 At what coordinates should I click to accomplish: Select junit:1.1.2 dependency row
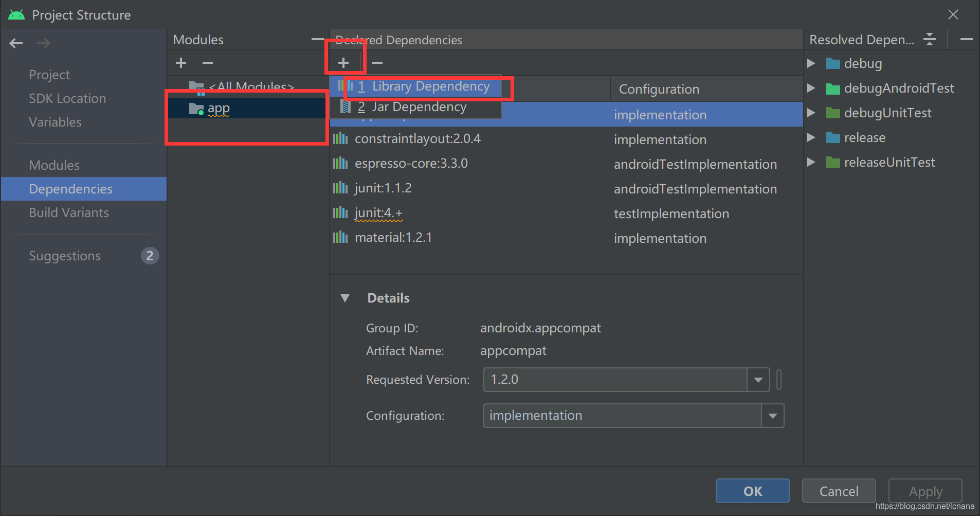pos(566,188)
